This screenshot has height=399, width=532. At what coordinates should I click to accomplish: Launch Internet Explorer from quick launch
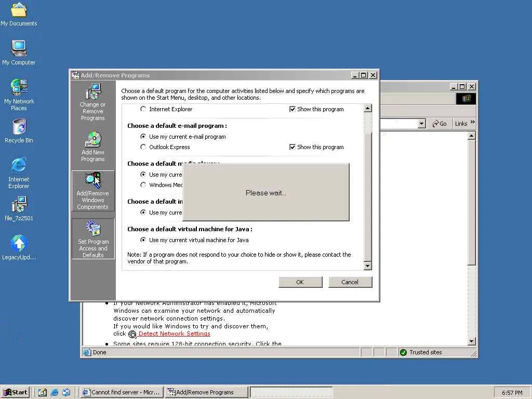pyautogui.click(x=54, y=392)
